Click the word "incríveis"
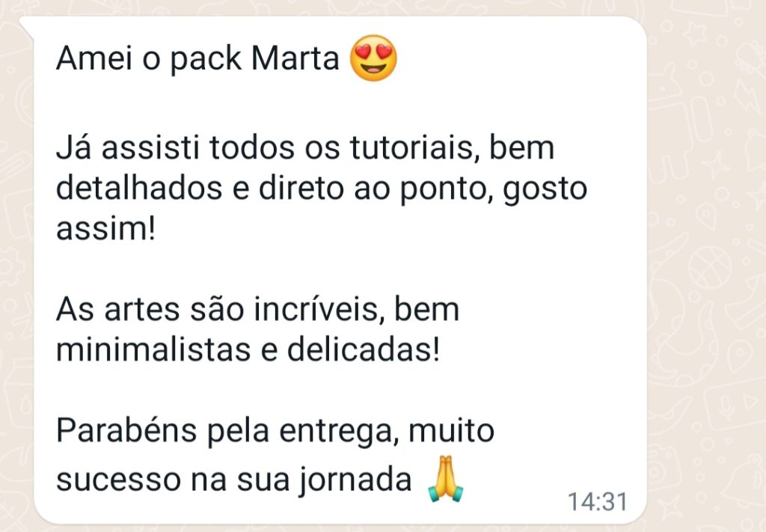This screenshot has width=766, height=532. (316, 310)
